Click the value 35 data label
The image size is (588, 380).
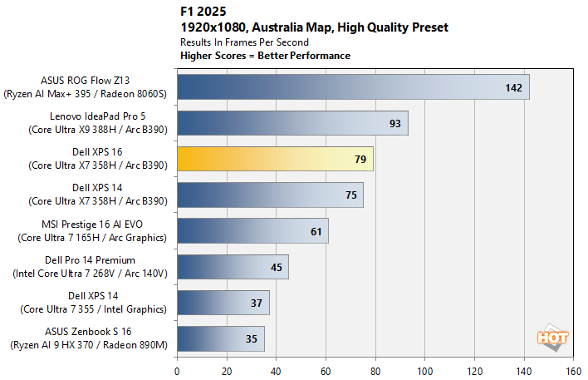pos(252,339)
